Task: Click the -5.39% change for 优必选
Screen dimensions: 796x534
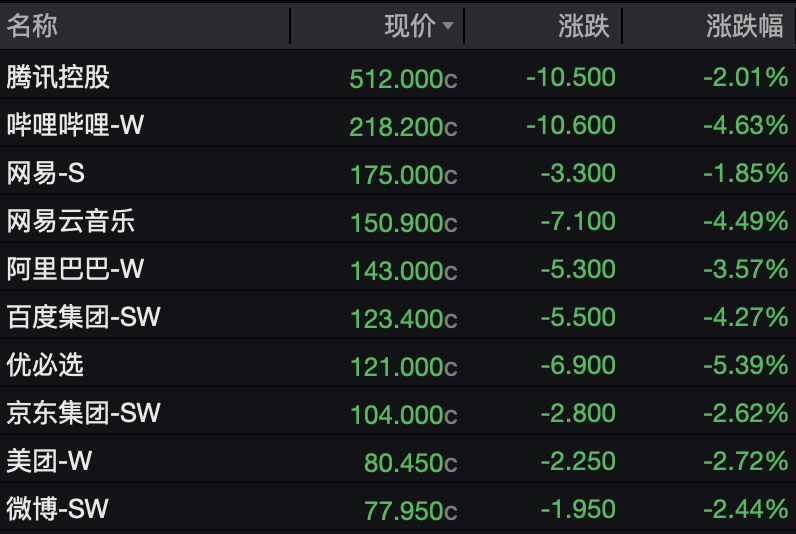Action: pyautogui.click(x=745, y=366)
